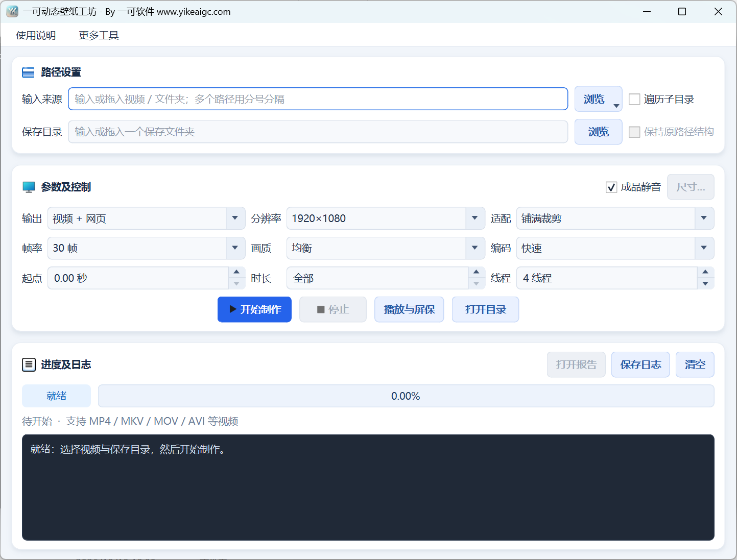
Task: Click the log output text area
Action: coord(368,488)
